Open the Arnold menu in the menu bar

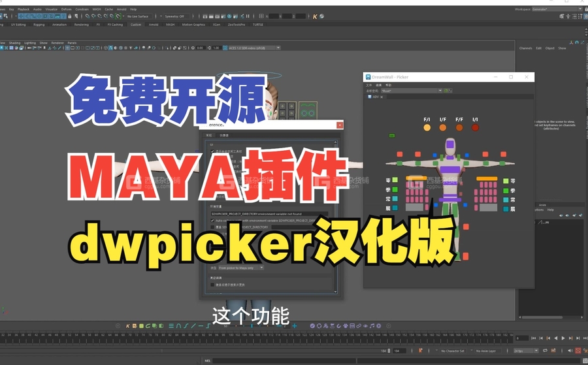pyautogui.click(x=122, y=9)
